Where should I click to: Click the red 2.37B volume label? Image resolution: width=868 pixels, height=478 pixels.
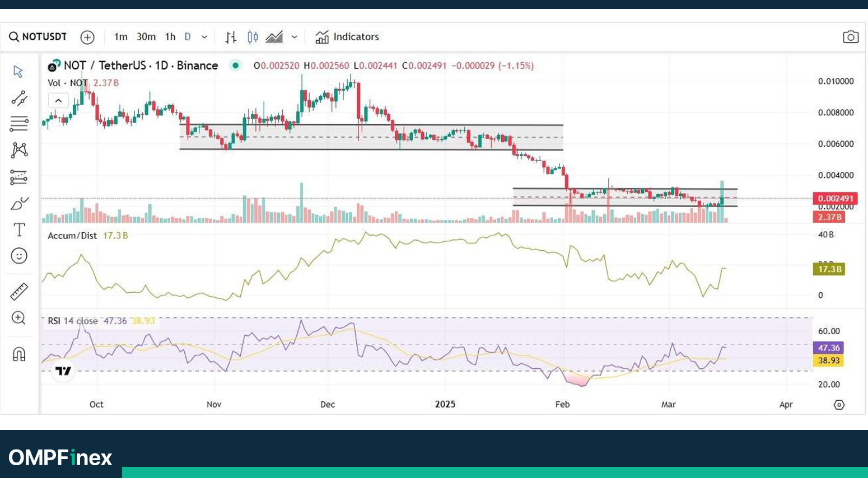pos(829,217)
